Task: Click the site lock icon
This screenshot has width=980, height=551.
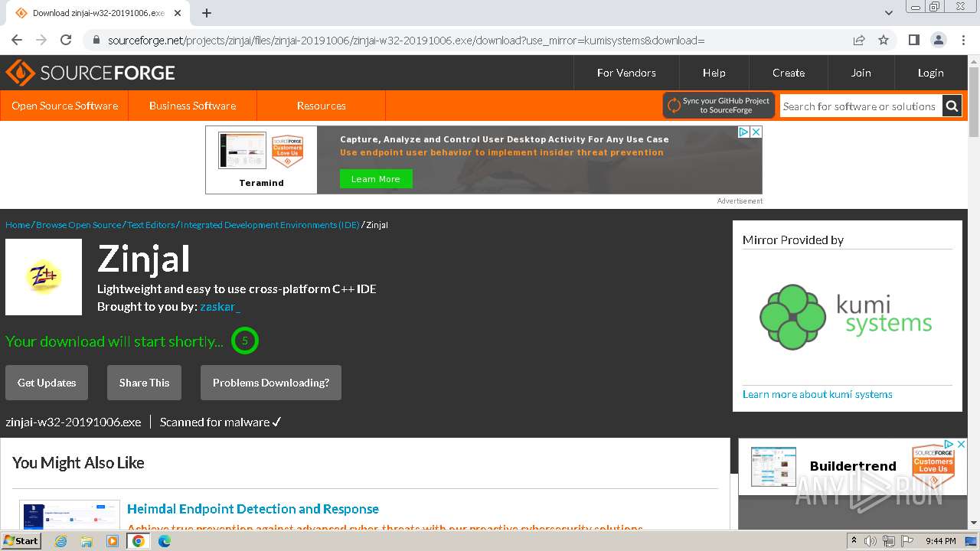Action: (96, 40)
